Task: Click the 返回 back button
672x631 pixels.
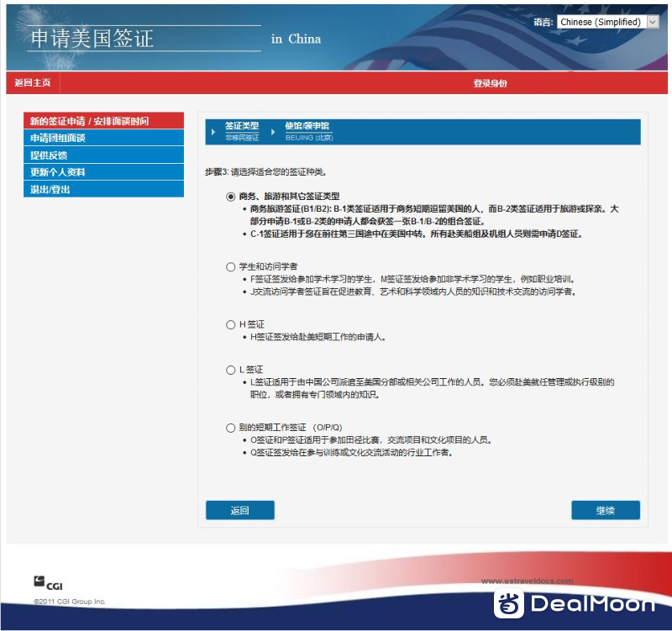Action: click(x=240, y=510)
